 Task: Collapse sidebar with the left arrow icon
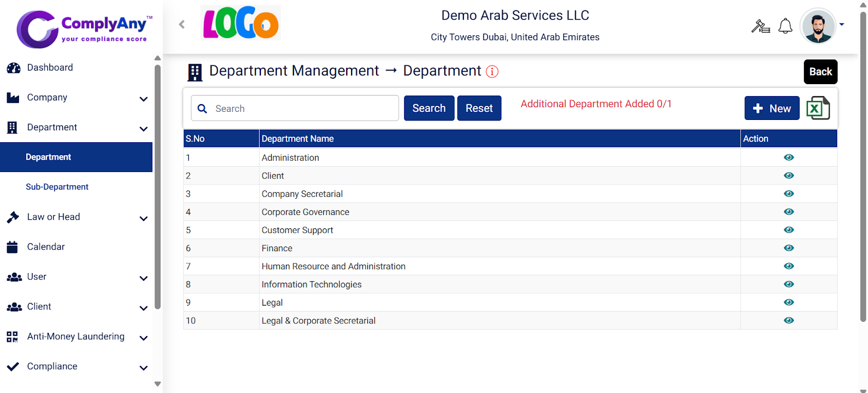[x=182, y=24]
